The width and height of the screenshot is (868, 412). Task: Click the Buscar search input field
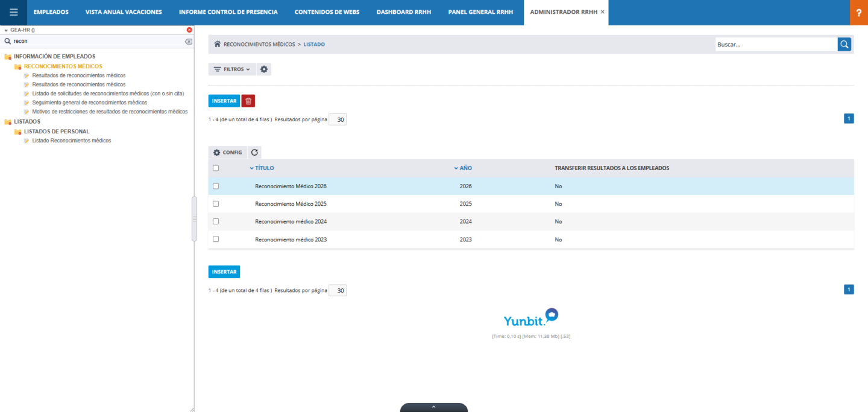click(776, 44)
